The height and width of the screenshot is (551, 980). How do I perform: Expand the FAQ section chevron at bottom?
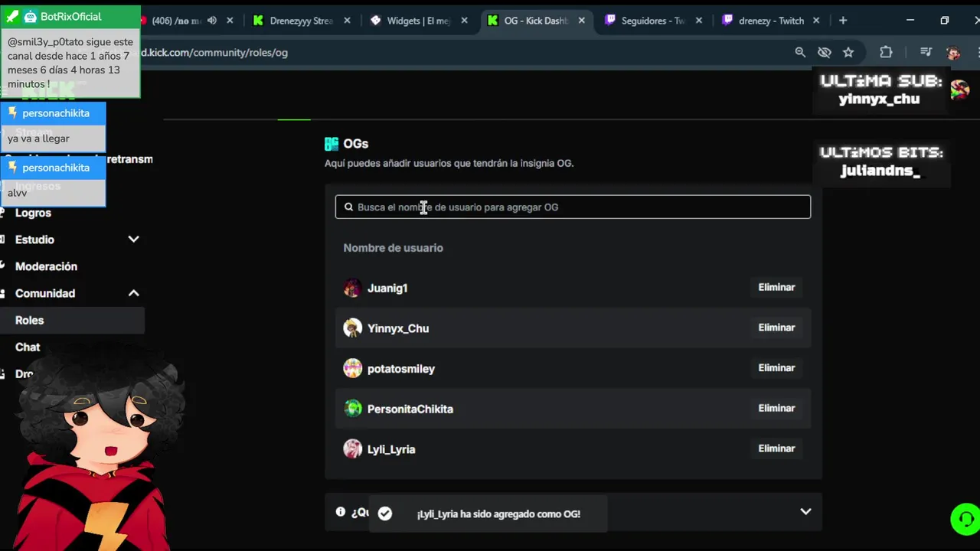(805, 511)
